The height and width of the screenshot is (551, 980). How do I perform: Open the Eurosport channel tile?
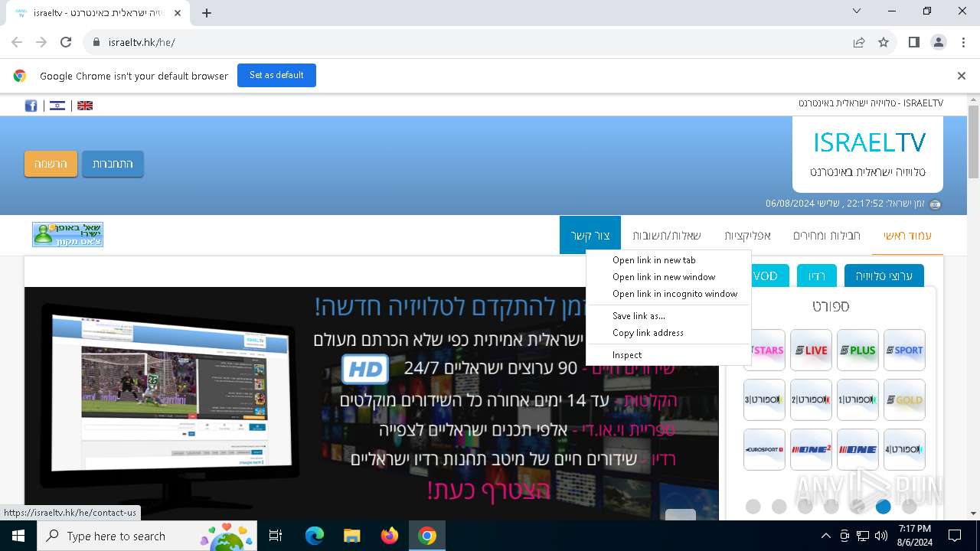click(x=765, y=449)
